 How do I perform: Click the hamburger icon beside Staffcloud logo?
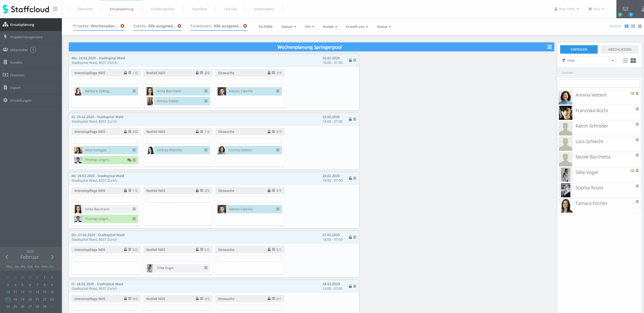pyautogui.click(x=55, y=9)
